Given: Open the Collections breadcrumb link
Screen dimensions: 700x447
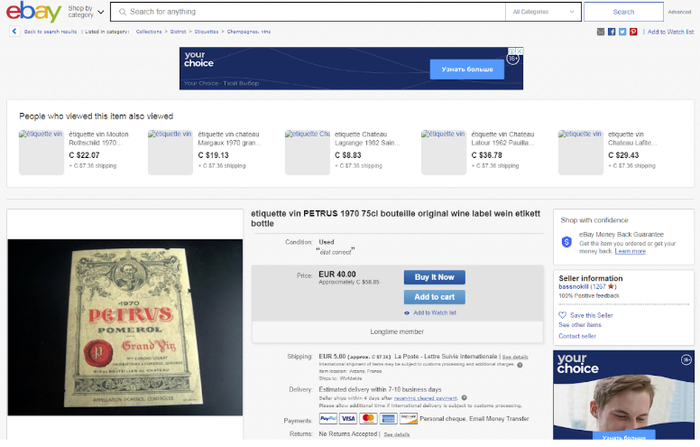Looking at the screenshot, I should click(149, 32).
